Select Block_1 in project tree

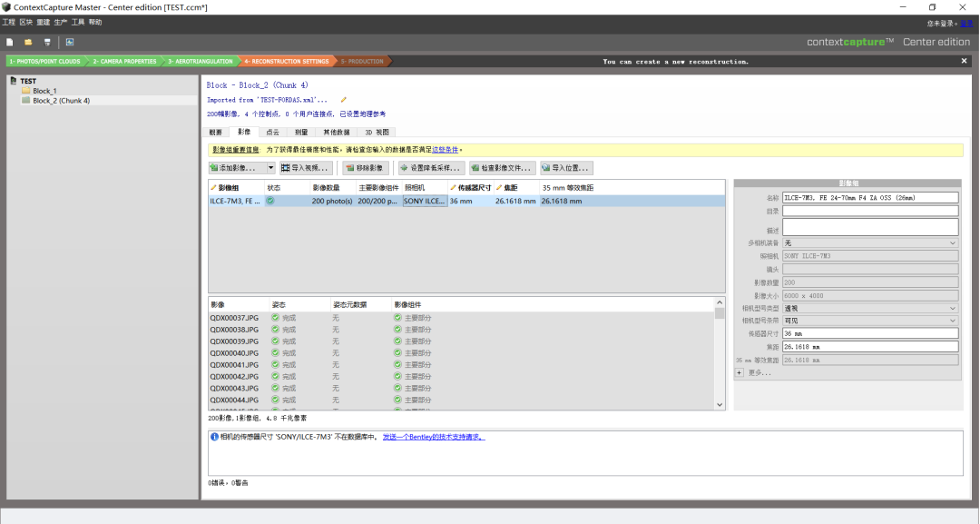coord(44,91)
